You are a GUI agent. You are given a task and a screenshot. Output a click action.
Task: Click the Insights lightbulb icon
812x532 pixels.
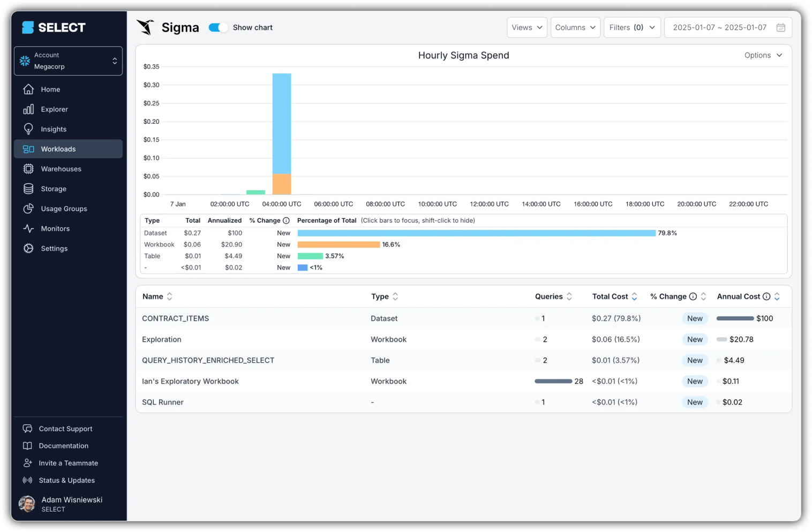tap(28, 129)
